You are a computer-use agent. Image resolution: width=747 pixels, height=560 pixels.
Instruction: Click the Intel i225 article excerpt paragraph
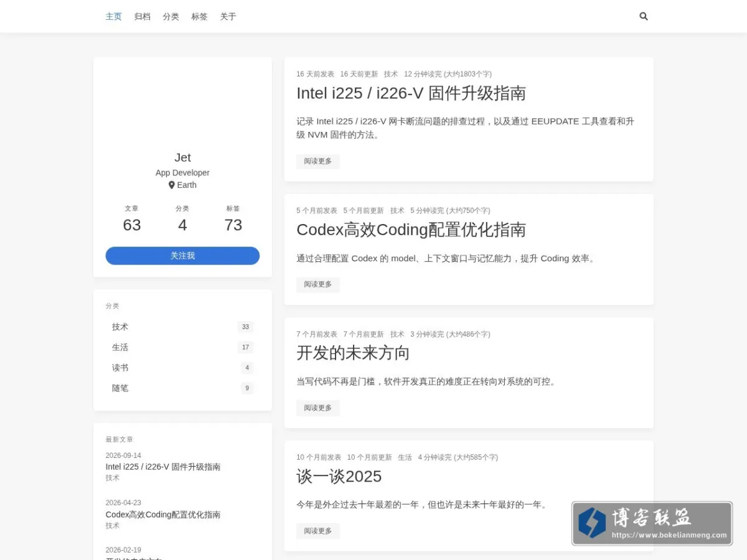[466, 128]
